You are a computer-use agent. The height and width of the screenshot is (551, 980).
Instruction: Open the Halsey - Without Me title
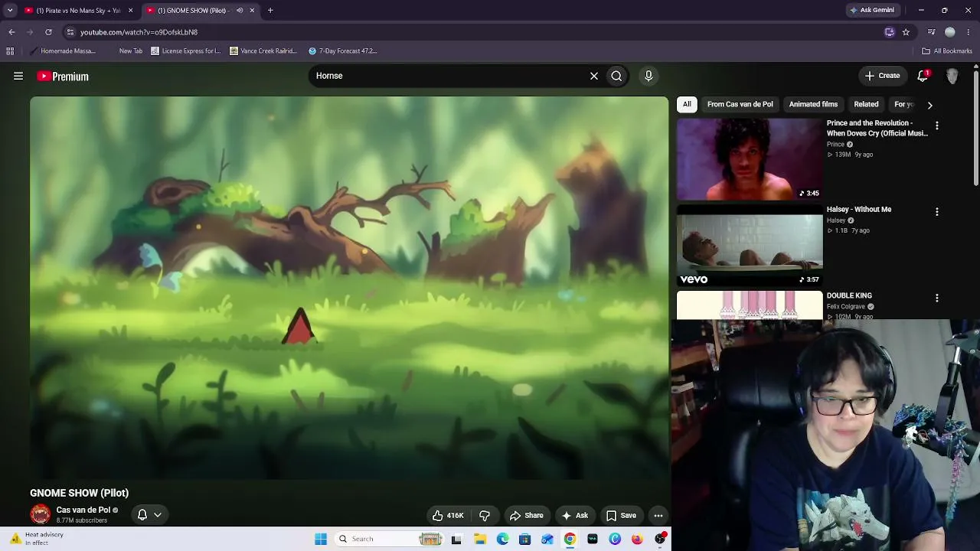coord(859,210)
